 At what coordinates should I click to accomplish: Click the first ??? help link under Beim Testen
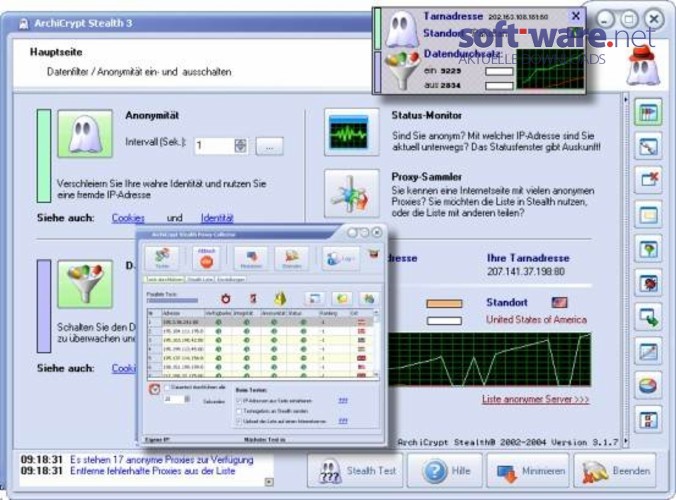point(343,400)
